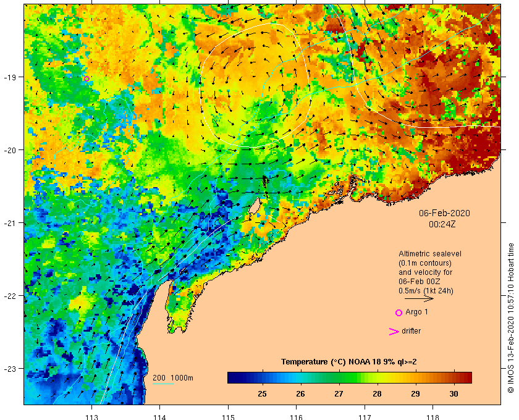Click the '200 1000m' depth contour label
This screenshot has width=519, height=420.
pos(173,378)
